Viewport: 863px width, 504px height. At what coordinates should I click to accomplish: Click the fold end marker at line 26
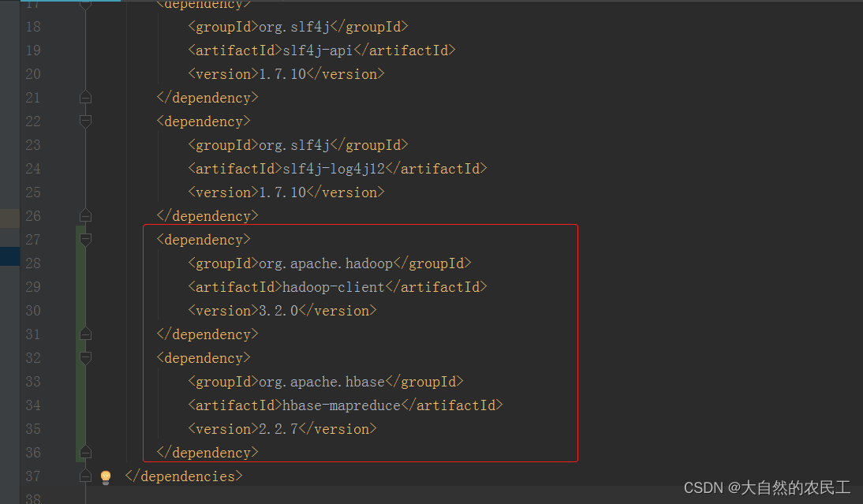(x=85, y=215)
